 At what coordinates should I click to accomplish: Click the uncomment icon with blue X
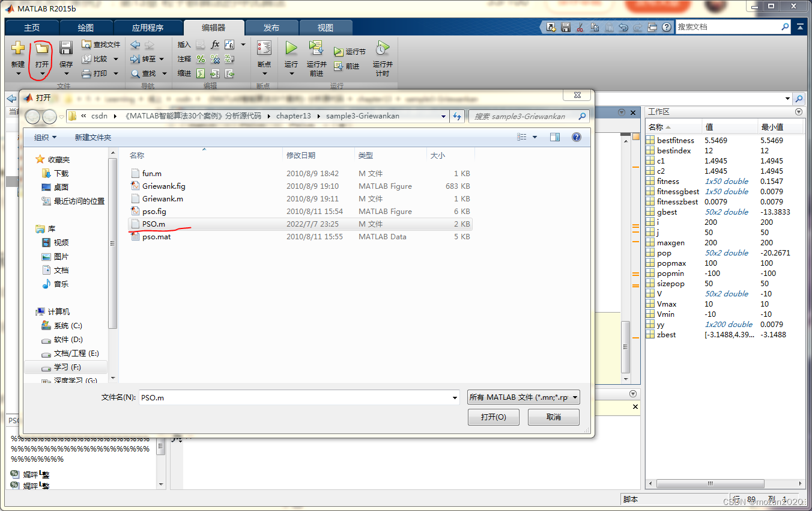[x=215, y=59]
